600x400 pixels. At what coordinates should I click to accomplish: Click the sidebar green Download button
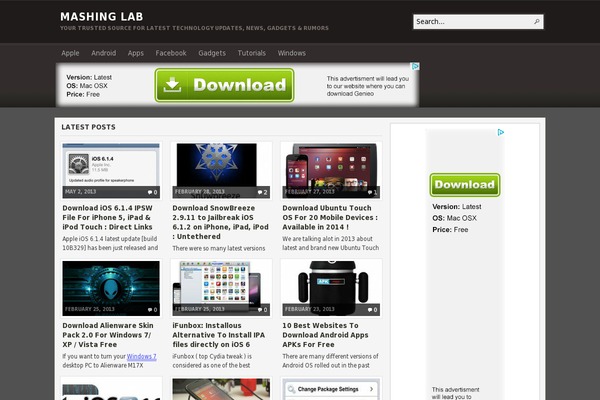465,185
